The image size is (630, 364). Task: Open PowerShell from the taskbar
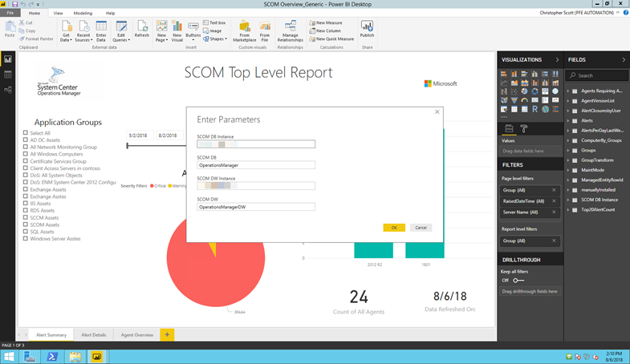click(x=52, y=356)
